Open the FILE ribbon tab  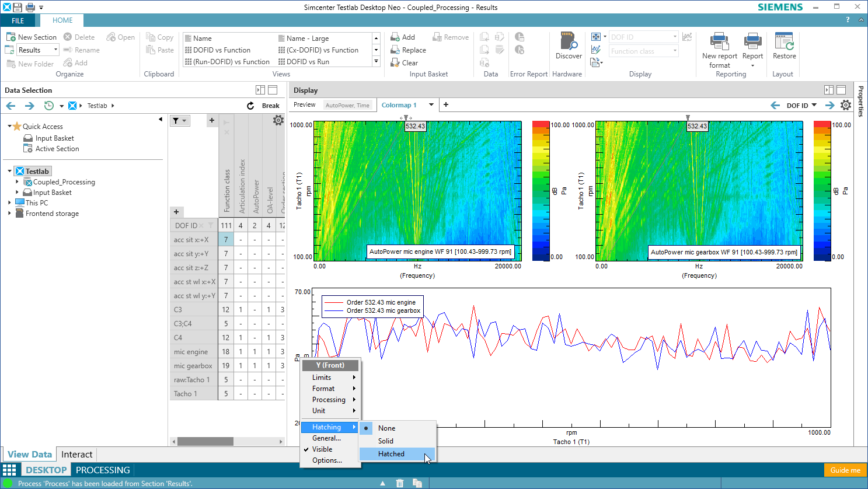18,20
